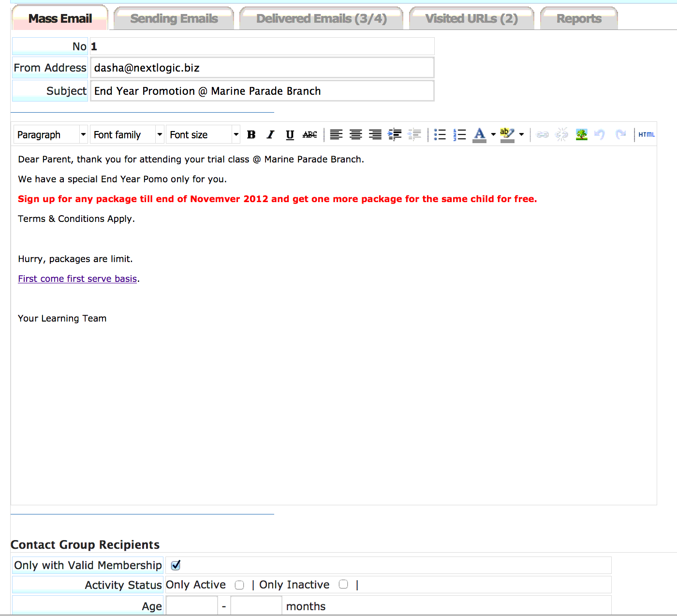
Task: Uncheck Only with Valid Membership
Action: click(176, 565)
